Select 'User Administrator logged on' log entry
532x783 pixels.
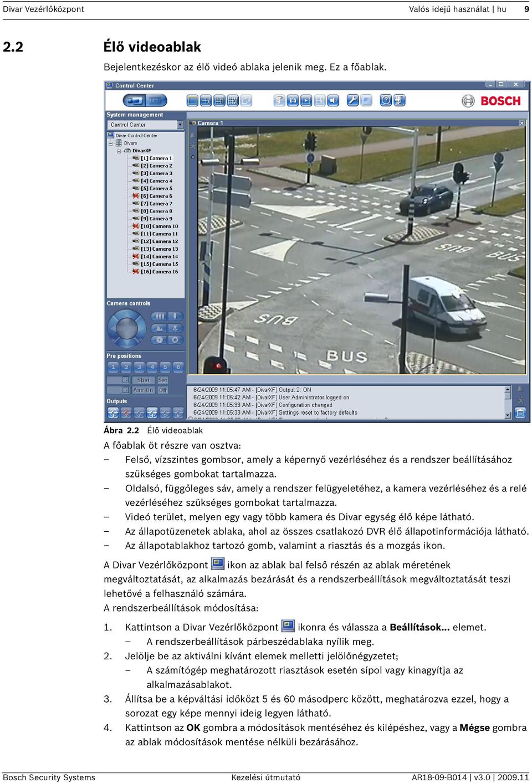[x=271, y=398]
